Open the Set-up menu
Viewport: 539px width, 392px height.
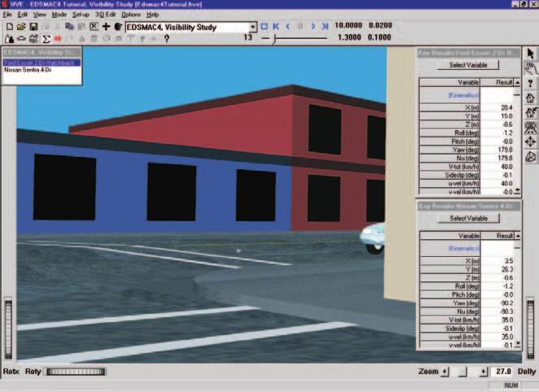(80, 15)
